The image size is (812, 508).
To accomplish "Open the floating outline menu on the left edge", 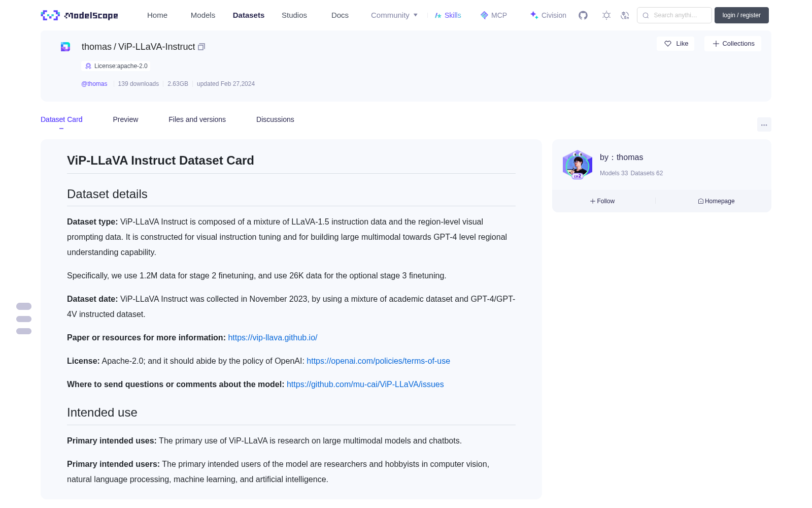I will tap(24, 319).
